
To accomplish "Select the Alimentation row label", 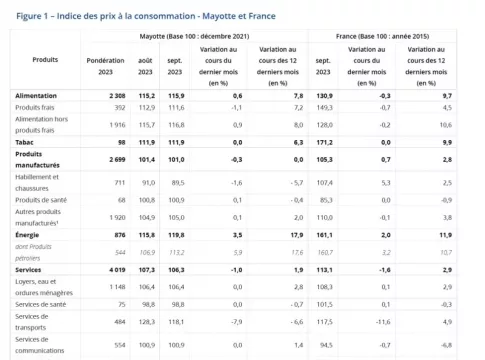I will pyautogui.click(x=36, y=96).
